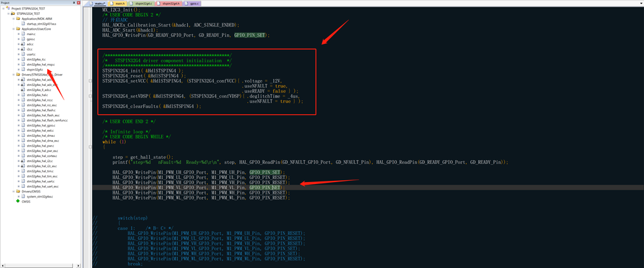Select stspin32g4.c in the project tree
This screenshot has width=644, height=268.
(x=35, y=70)
